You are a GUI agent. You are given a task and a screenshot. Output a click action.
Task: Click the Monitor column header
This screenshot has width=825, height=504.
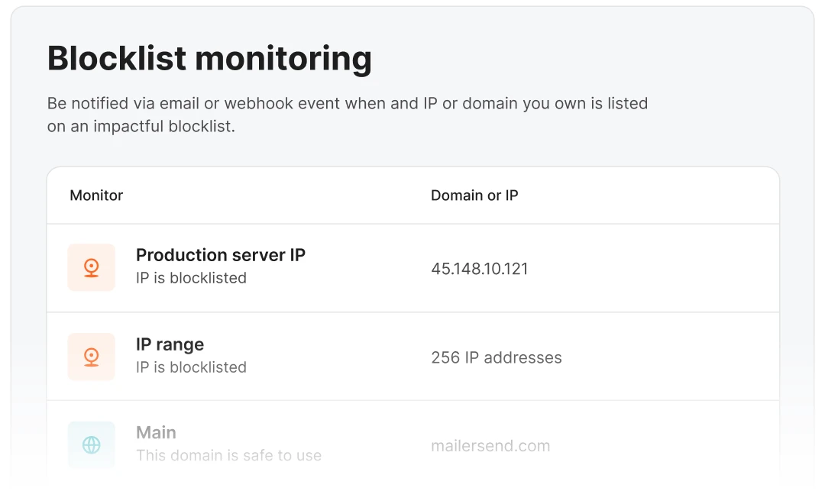96,195
